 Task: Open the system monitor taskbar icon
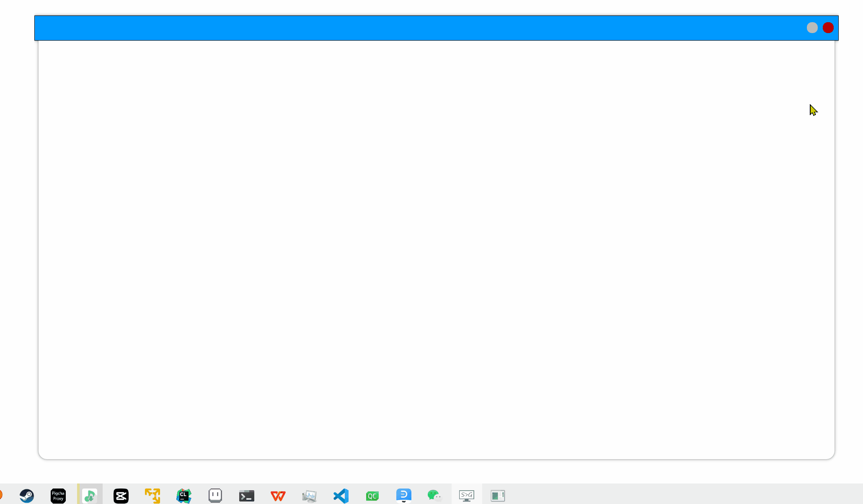(310, 496)
